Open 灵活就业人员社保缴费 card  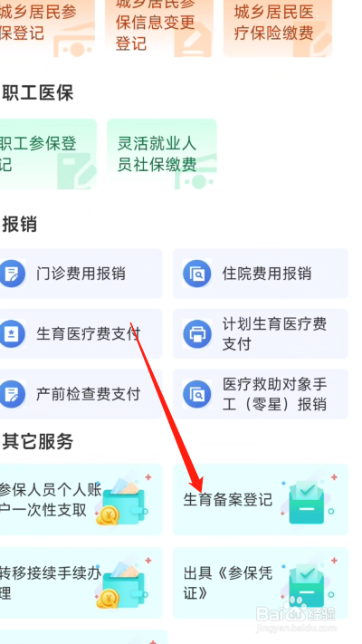(x=162, y=154)
